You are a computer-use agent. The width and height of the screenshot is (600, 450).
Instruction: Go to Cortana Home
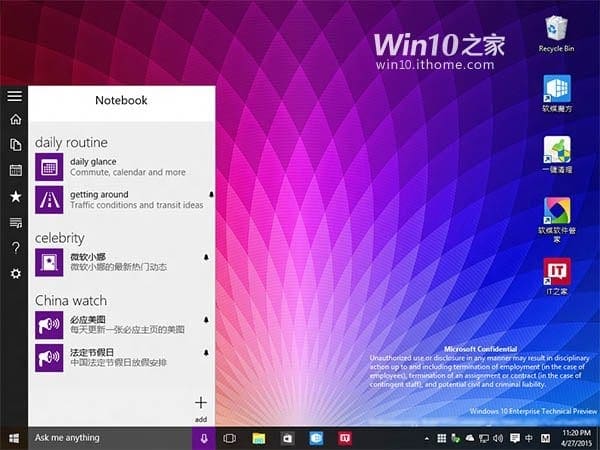[x=14, y=120]
